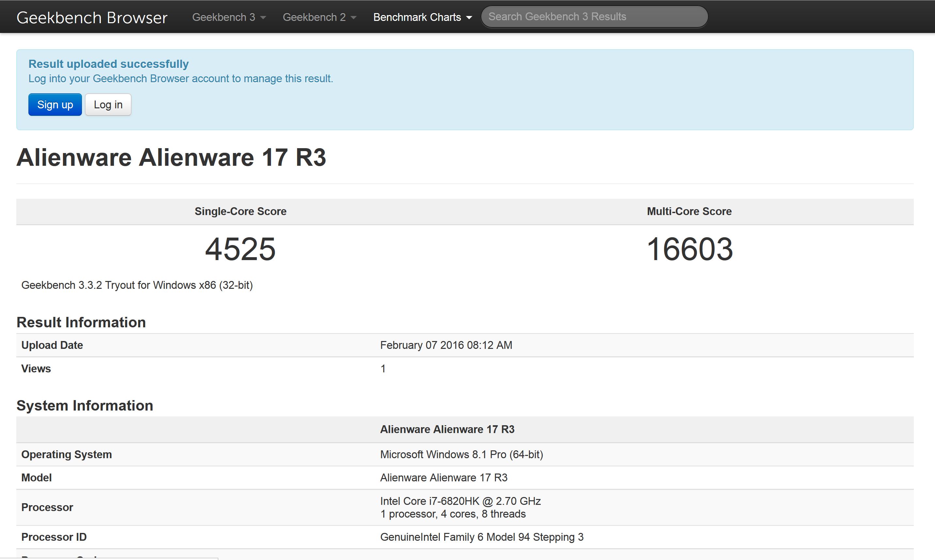The image size is (935, 560).
Task: Open the Benchmark Charts dropdown menu
Action: pyautogui.click(x=422, y=17)
